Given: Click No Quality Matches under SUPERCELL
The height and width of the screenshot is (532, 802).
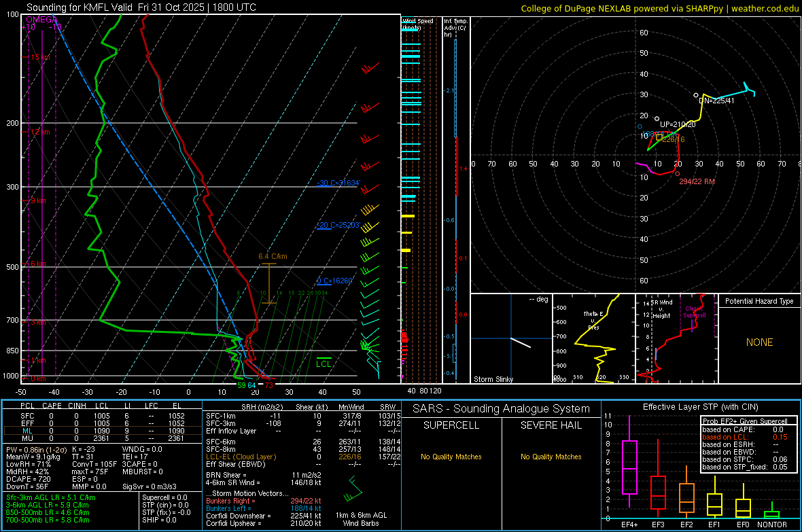Looking at the screenshot, I should (x=451, y=457).
